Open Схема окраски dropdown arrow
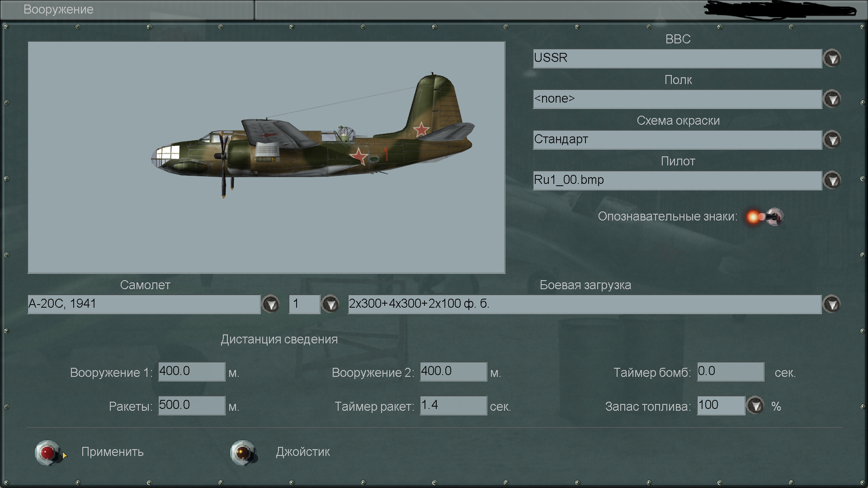 click(832, 140)
